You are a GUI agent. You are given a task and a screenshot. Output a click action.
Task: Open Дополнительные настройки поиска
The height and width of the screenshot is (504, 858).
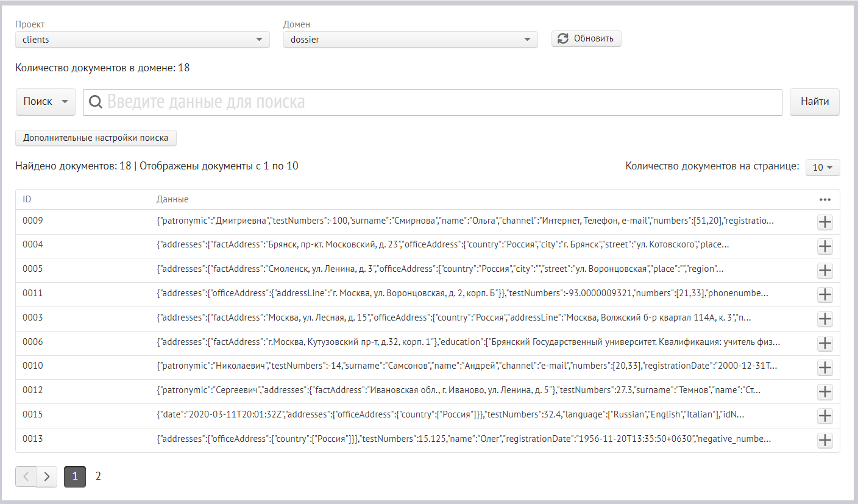click(x=96, y=138)
